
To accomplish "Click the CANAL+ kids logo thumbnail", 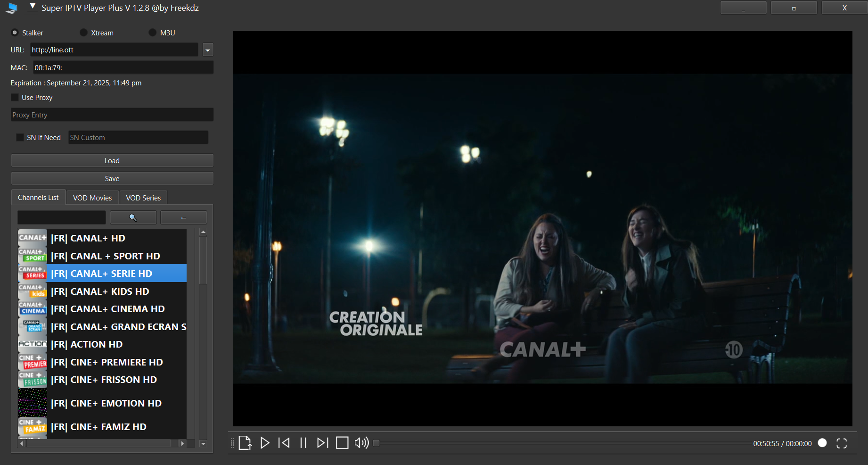I will [x=33, y=291].
